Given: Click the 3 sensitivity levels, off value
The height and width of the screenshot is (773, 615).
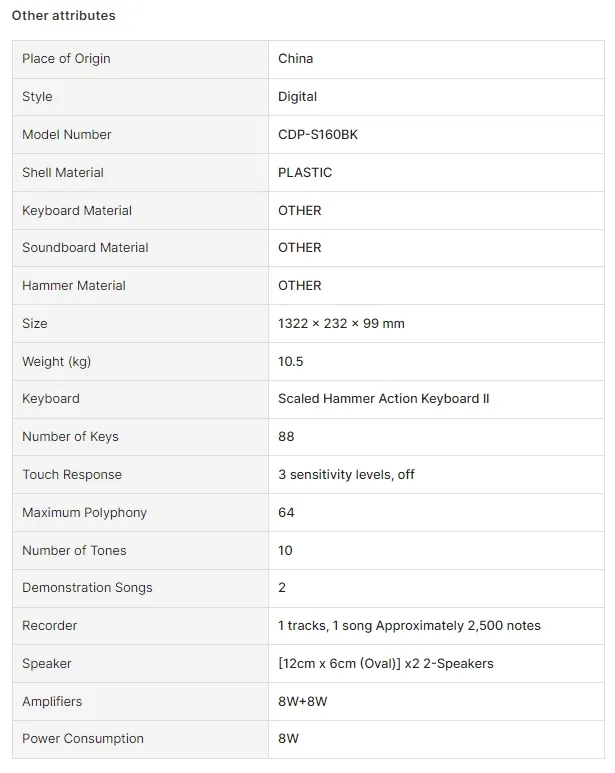Looking at the screenshot, I should (346, 474).
